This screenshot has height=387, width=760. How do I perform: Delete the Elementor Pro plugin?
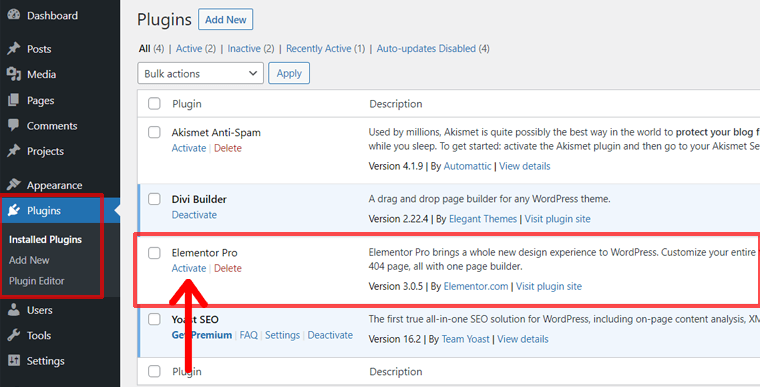(228, 268)
